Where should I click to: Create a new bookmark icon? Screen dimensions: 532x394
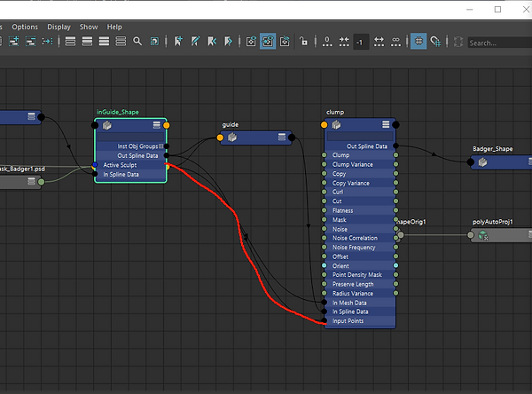click(x=178, y=42)
